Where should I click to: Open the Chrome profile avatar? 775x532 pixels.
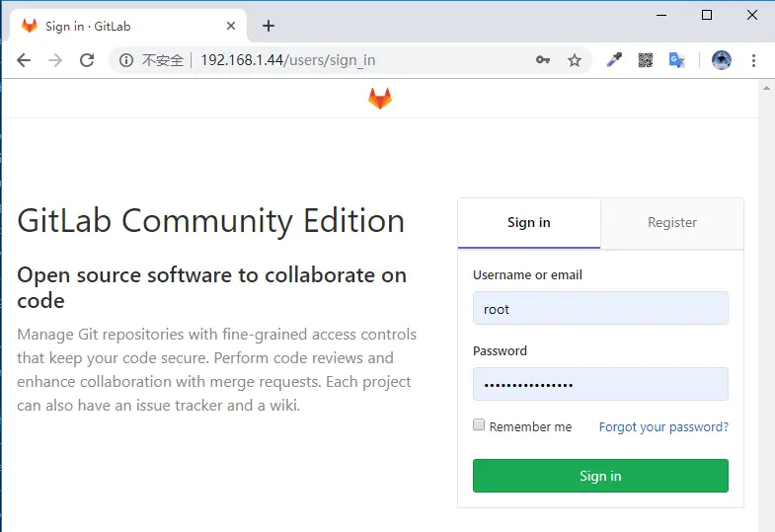721,60
